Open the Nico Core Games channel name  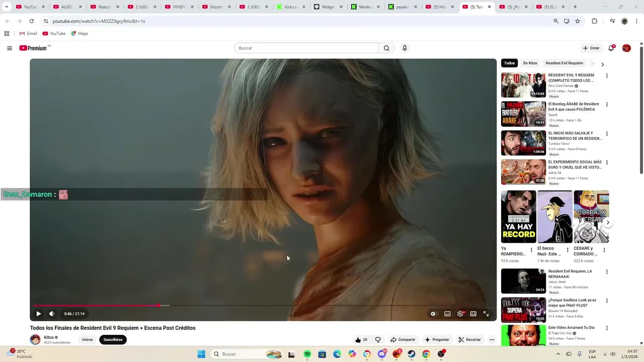pyautogui.click(x=560, y=86)
